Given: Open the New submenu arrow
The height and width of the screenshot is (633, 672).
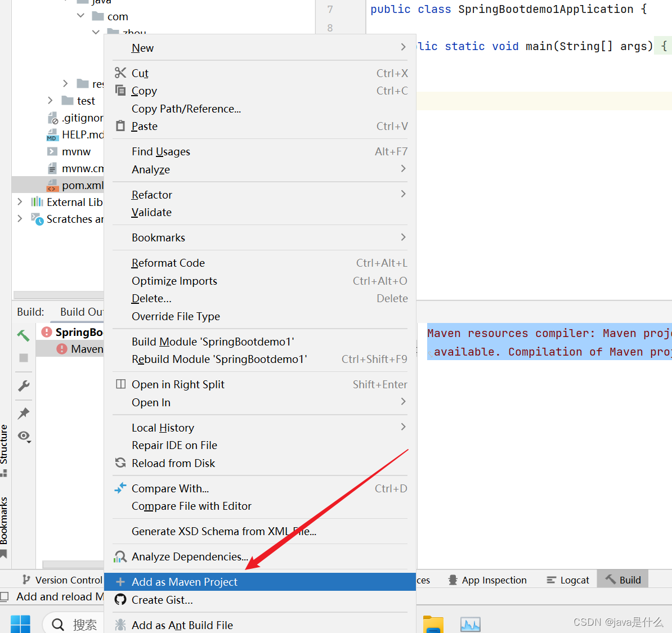Looking at the screenshot, I should [x=404, y=48].
